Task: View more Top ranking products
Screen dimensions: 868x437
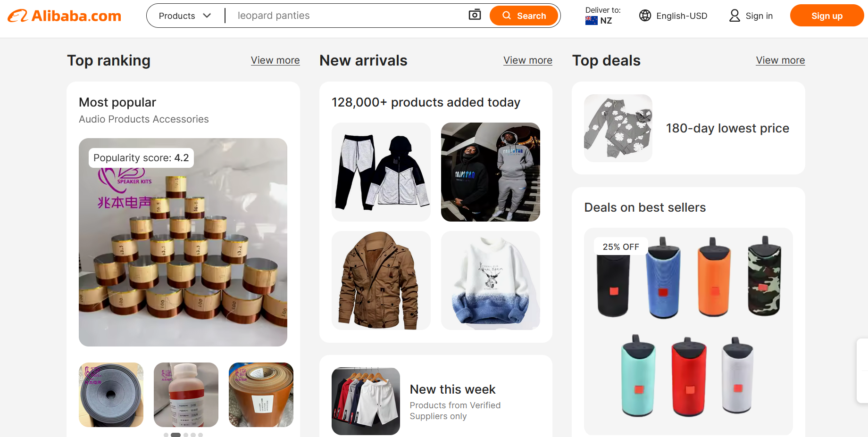Action: (275, 60)
